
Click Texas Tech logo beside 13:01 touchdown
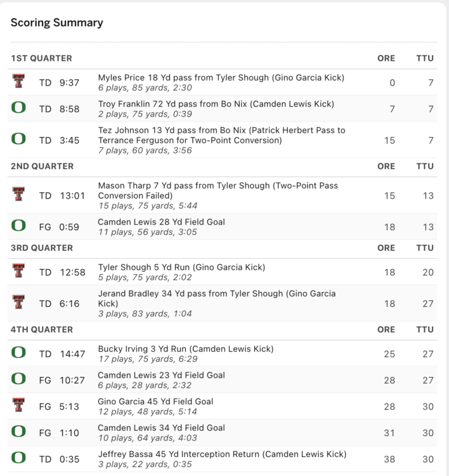[x=18, y=195]
